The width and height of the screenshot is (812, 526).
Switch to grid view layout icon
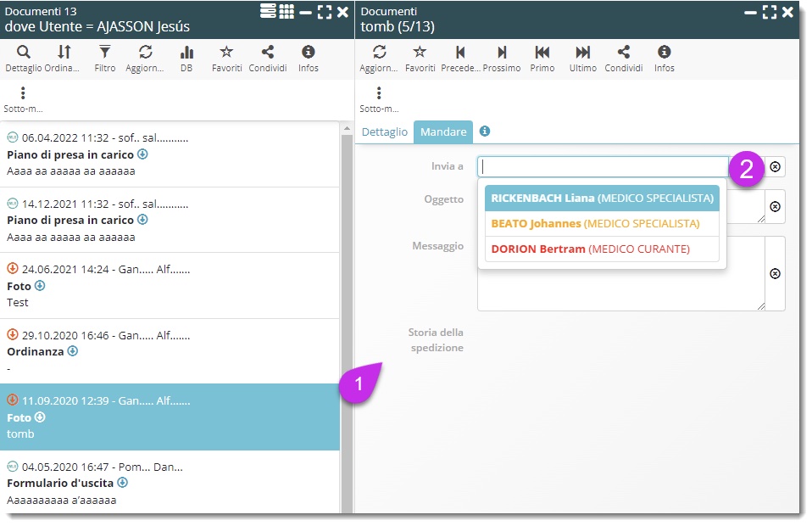pos(286,11)
